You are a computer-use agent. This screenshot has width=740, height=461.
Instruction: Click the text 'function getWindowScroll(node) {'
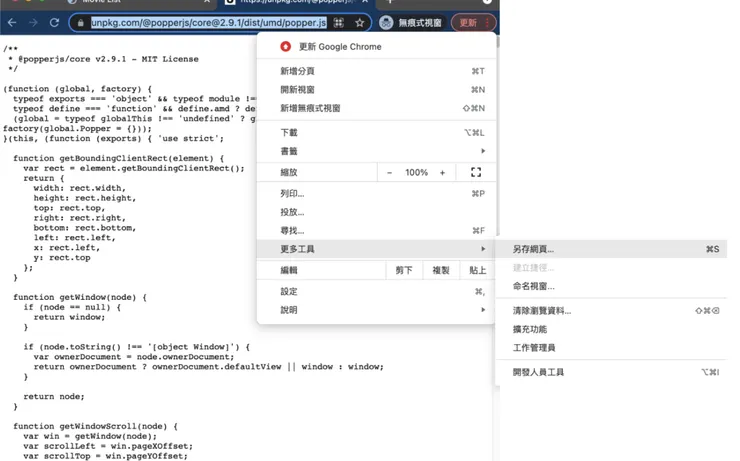click(95, 426)
